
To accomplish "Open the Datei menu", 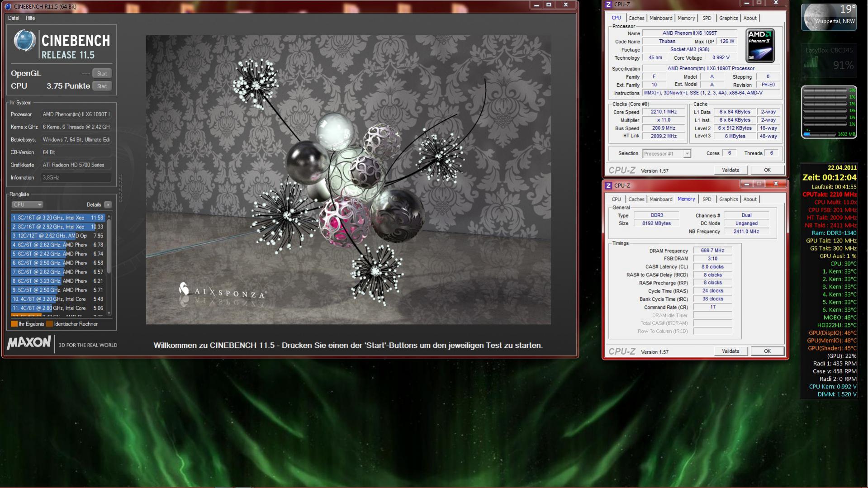I will pos(14,18).
